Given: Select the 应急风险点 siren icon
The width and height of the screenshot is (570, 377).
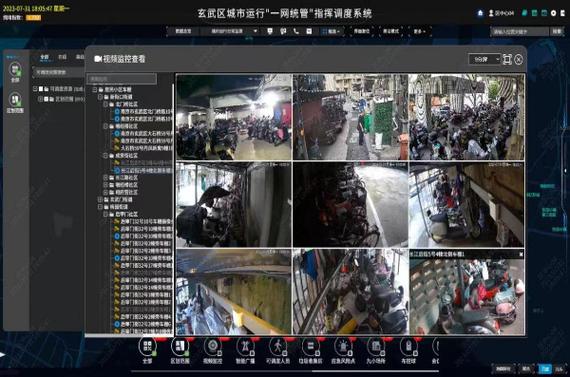Looking at the screenshot, I should [343, 346].
